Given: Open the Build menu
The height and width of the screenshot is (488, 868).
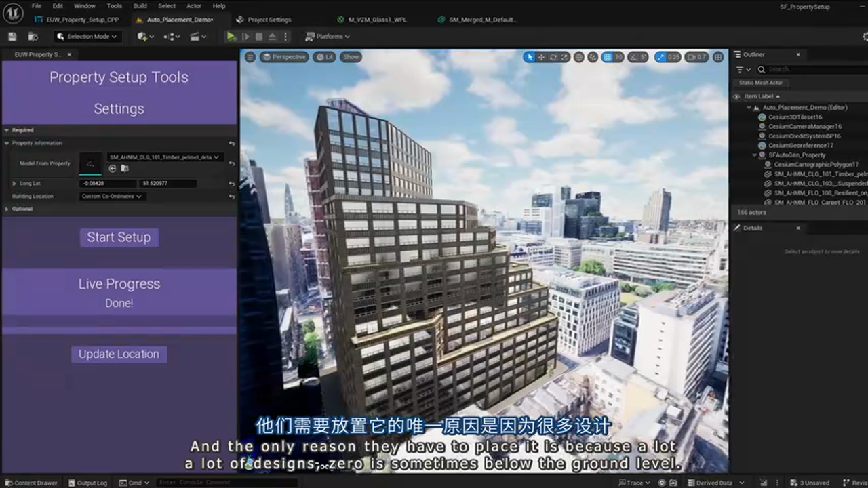Looking at the screenshot, I should tap(139, 5).
